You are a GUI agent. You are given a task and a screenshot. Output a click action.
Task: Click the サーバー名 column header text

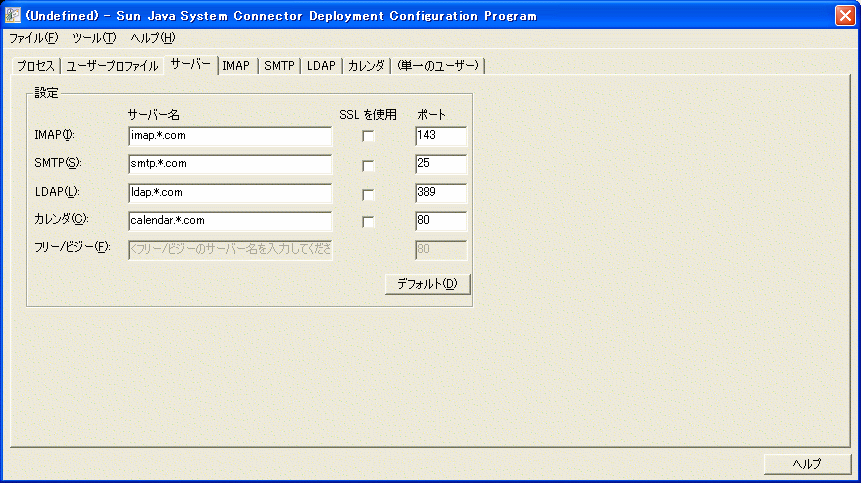154,115
